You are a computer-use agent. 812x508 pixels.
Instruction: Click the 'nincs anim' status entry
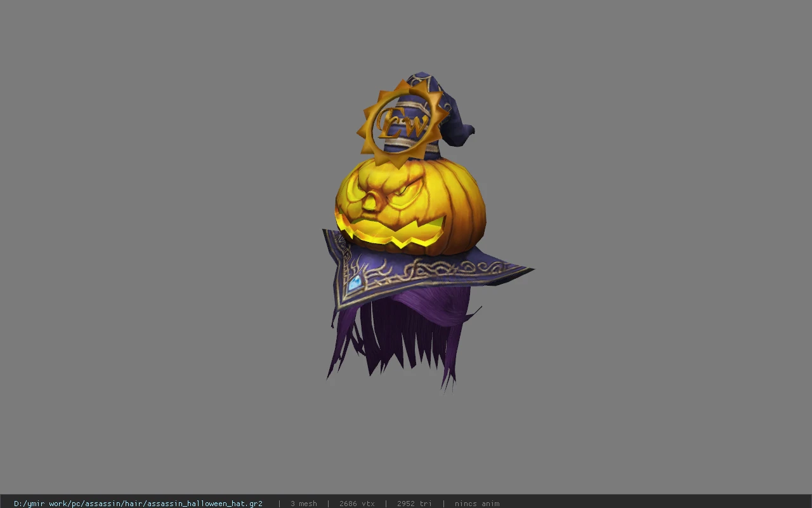477,504
